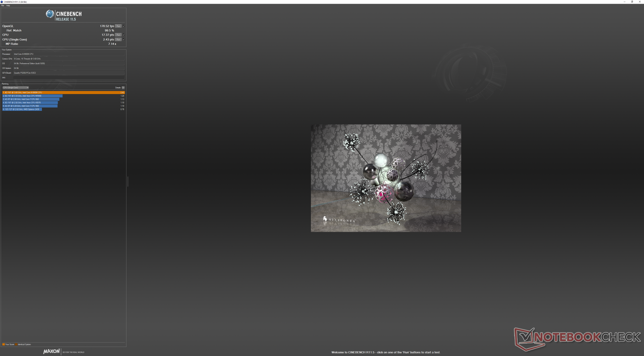This screenshot has height=356, width=644.
Task: Toggle the CPU (Single Core) test checkbox
Action: pyautogui.click(x=124, y=39)
